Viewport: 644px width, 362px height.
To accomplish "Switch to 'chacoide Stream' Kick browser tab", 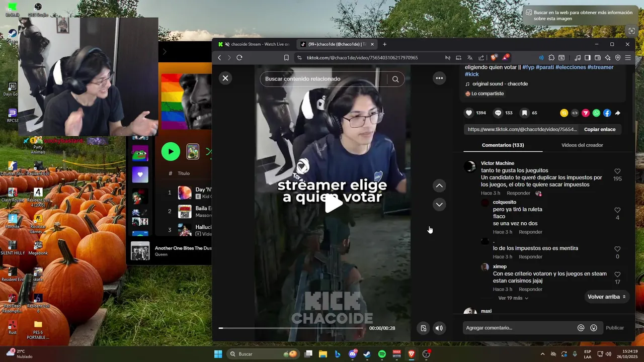I will pos(255,44).
